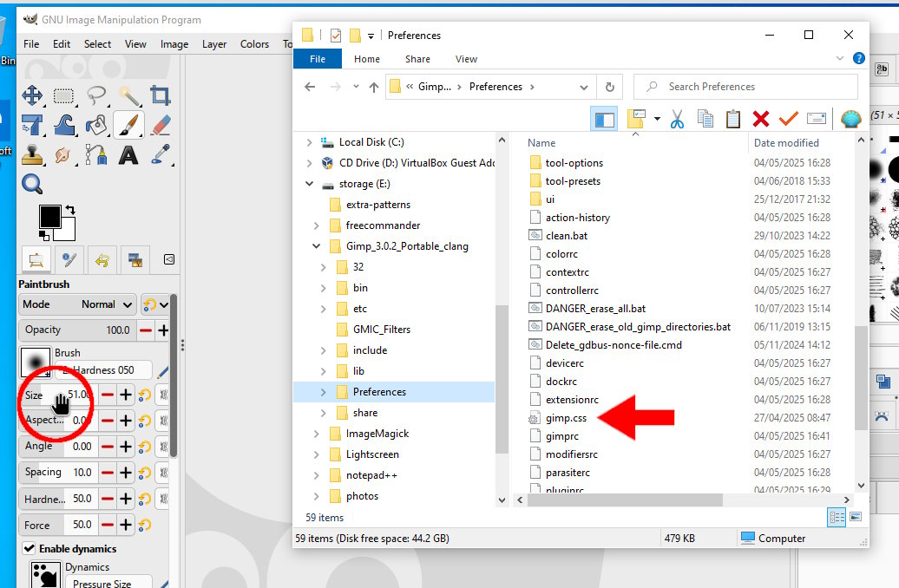Open address bar history dropdown
899x588 pixels.
584,87
